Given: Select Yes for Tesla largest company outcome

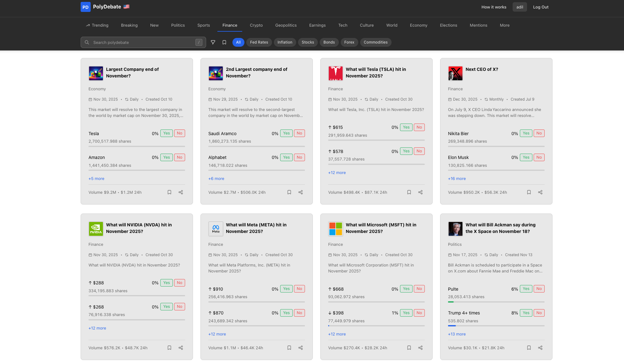Looking at the screenshot, I should [x=167, y=133].
